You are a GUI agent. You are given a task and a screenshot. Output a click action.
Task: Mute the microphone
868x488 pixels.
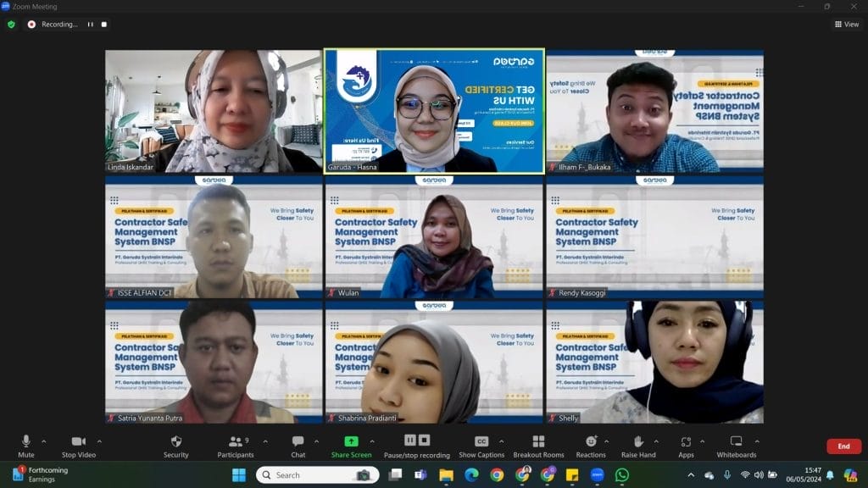tap(26, 446)
